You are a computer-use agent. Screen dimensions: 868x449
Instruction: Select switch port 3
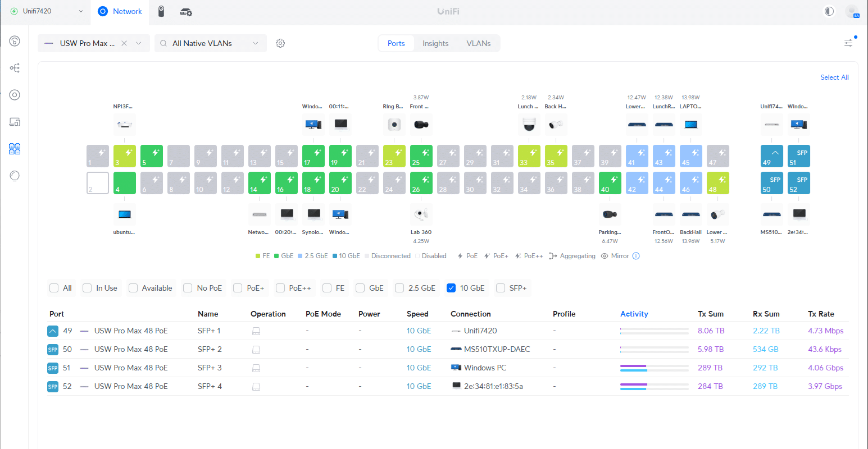(125, 156)
